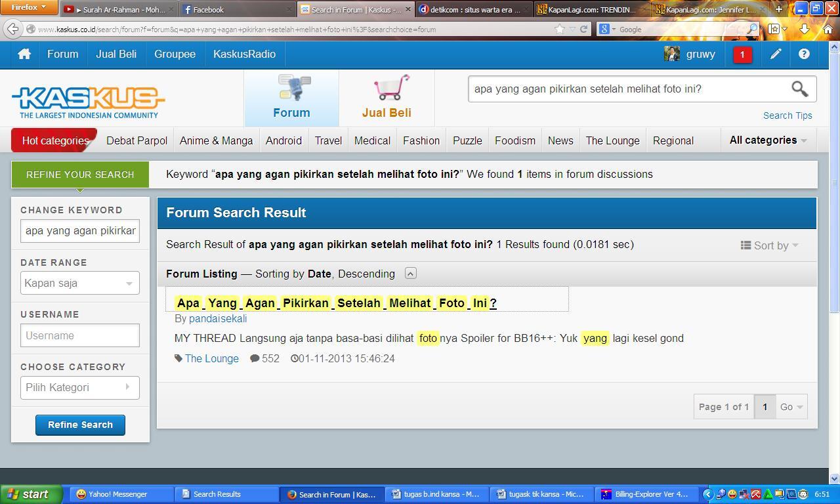Open a new browser tab with plus
The width and height of the screenshot is (840, 504).
click(x=778, y=9)
